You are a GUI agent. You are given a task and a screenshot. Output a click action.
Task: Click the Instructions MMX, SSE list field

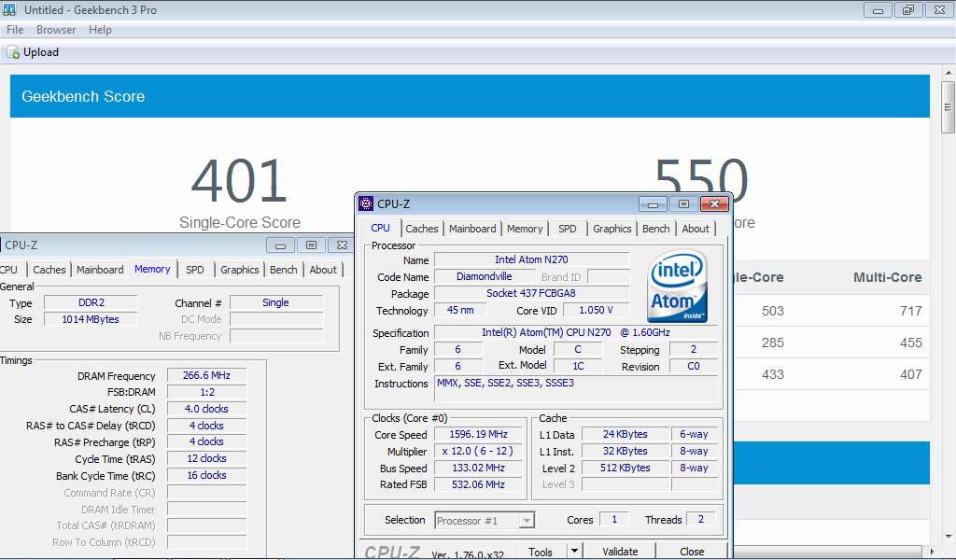(x=576, y=389)
